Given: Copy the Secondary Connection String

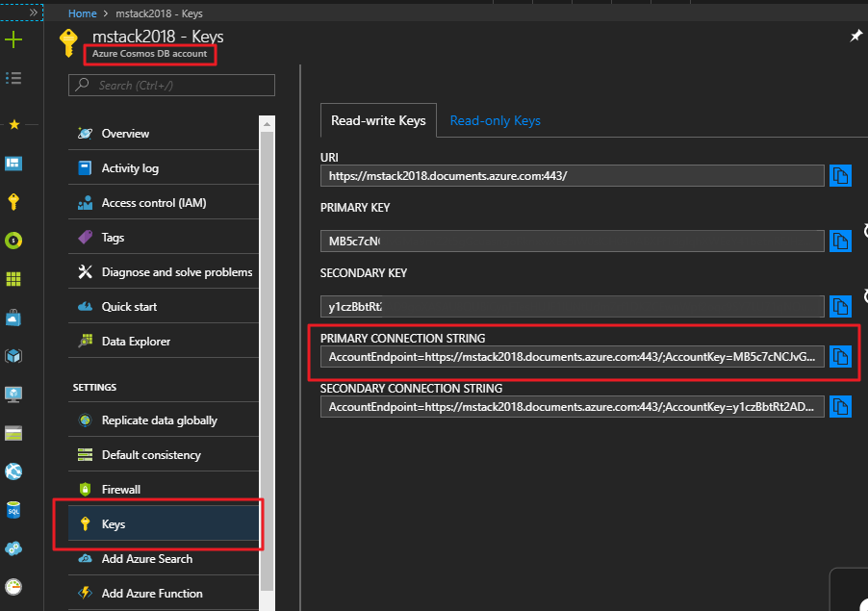Looking at the screenshot, I should (840, 407).
